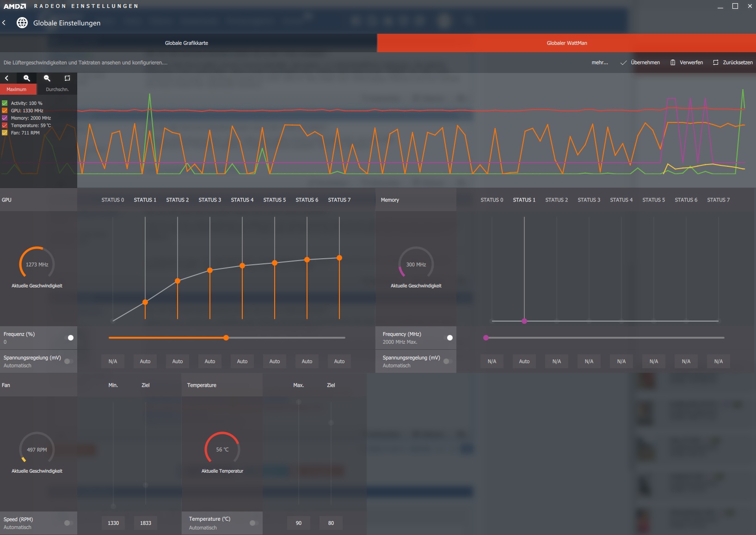Click GPU STATUS 5 curve point
Image resolution: width=756 pixels, height=535 pixels.
[275, 263]
